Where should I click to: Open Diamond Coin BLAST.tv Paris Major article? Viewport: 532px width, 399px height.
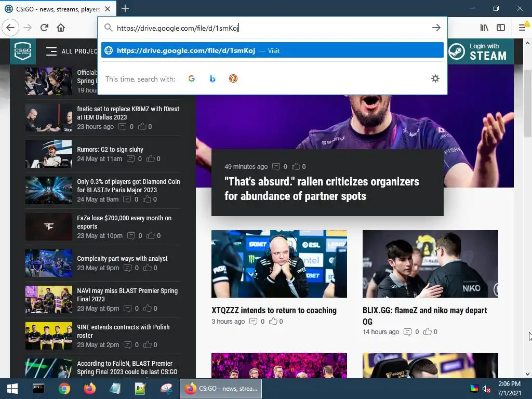[x=128, y=185]
